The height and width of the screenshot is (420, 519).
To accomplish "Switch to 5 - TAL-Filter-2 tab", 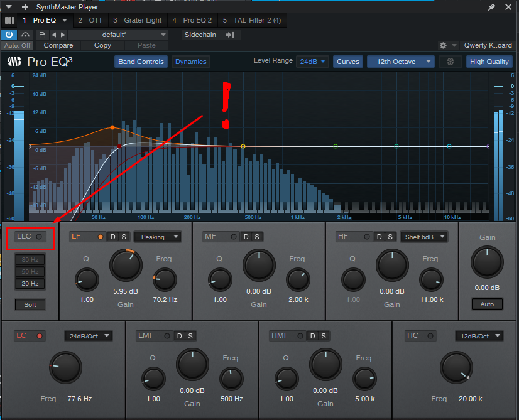I will point(251,21).
